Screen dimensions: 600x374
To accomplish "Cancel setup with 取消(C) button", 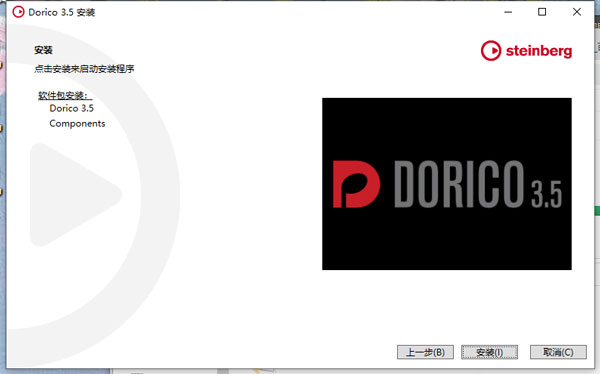I will (558, 352).
